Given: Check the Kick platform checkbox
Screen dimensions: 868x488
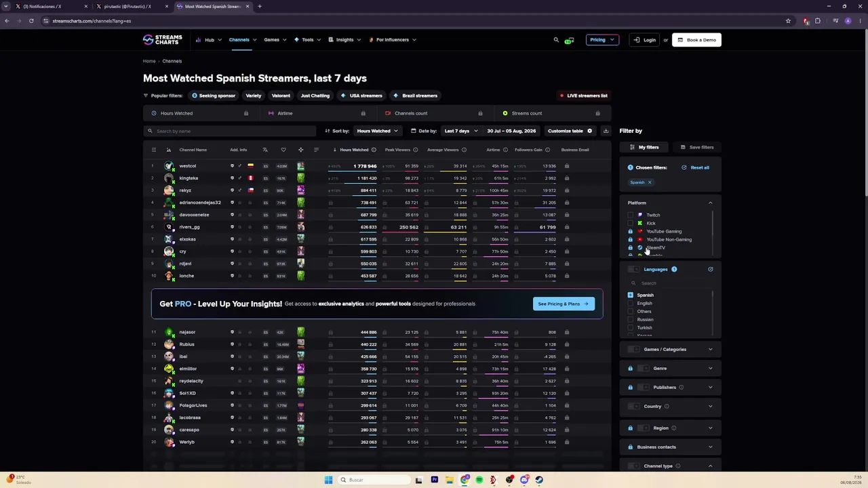Looking at the screenshot, I should click(631, 223).
